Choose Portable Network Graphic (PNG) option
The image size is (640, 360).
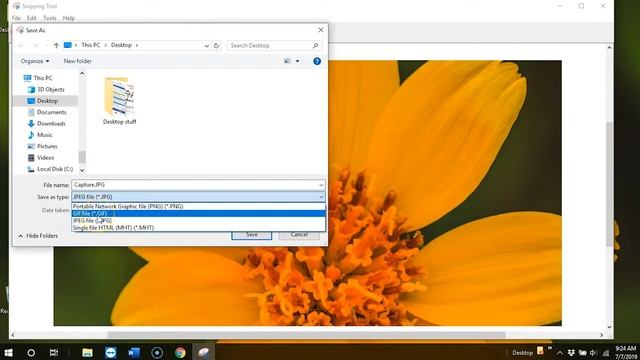(x=198, y=207)
